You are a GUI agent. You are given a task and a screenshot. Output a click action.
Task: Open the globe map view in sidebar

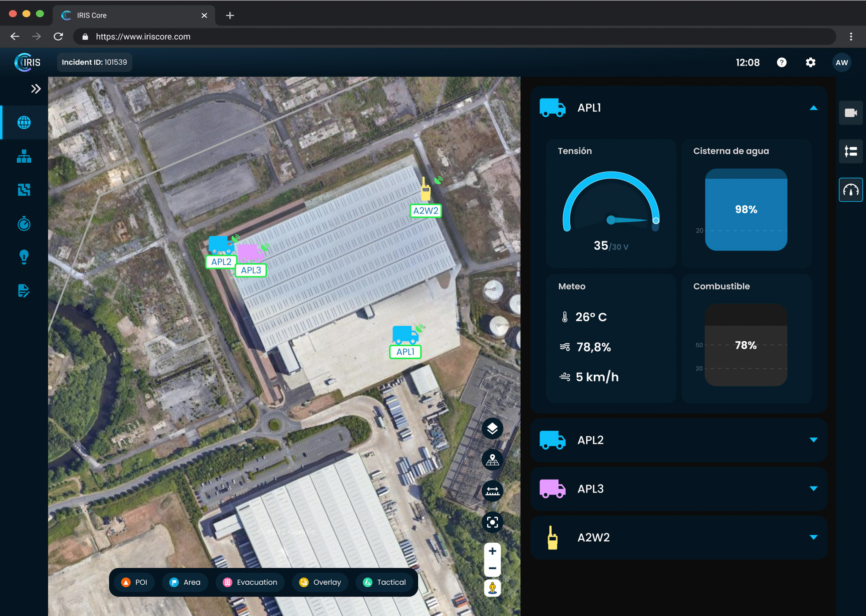(x=24, y=123)
